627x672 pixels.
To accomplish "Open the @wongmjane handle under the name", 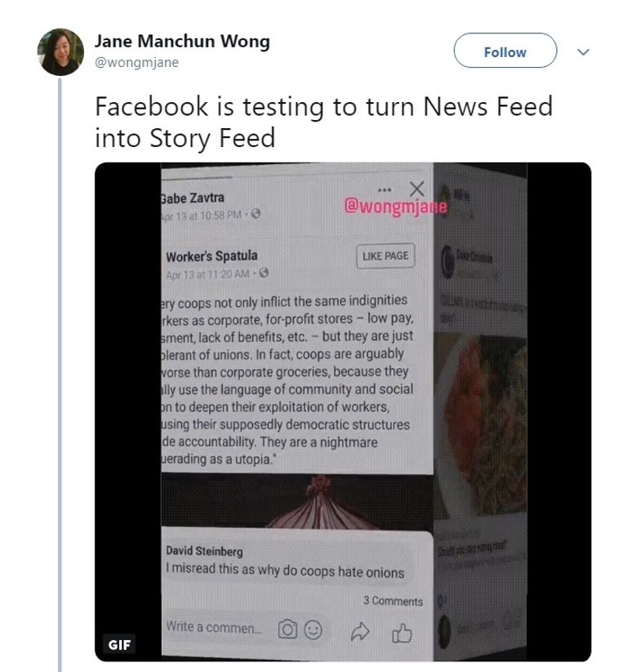I will pyautogui.click(x=136, y=62).
